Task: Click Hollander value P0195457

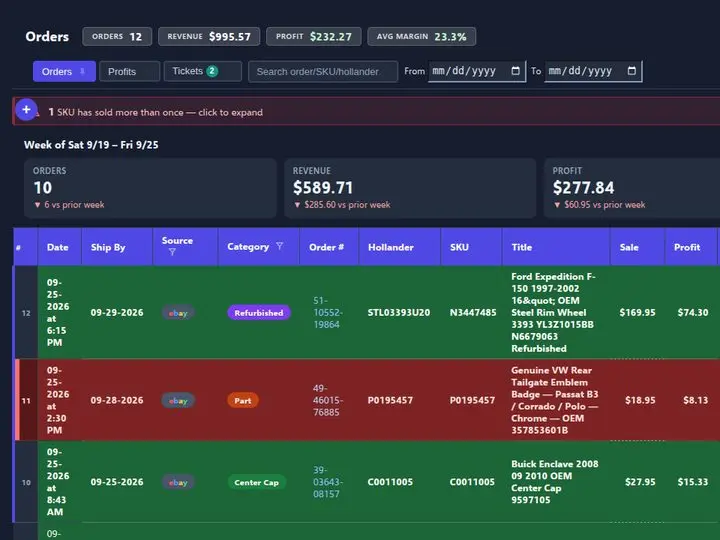Action: [390, 400]
